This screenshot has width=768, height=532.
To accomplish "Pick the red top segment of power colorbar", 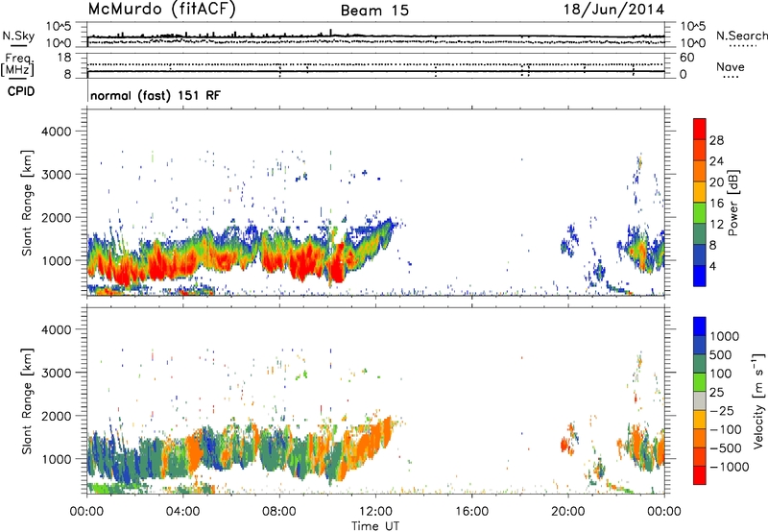I will click(700, 130).
